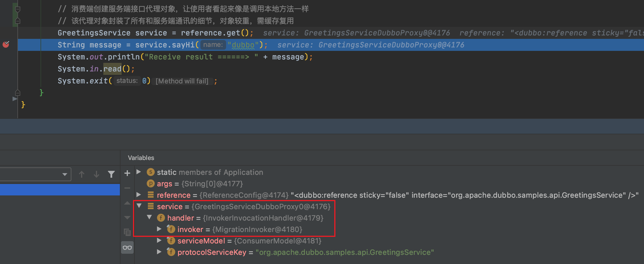644x264 pixels.
Task: Click the move watch down triangle icon
Action: [127, 218]
